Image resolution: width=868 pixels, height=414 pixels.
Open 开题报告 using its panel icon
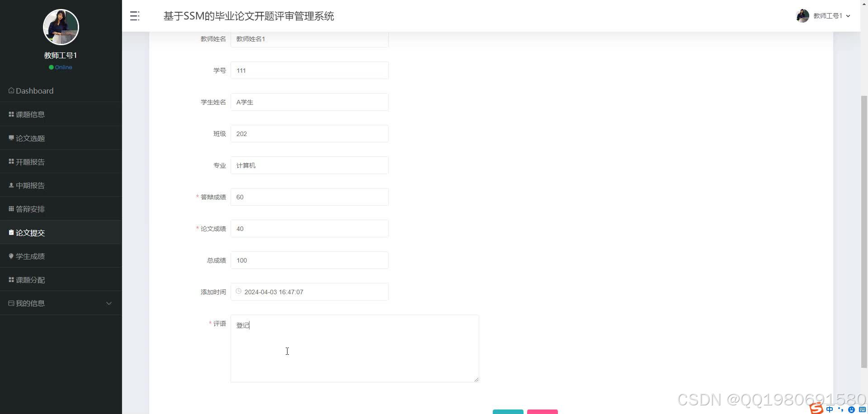[x=11, y=161]
